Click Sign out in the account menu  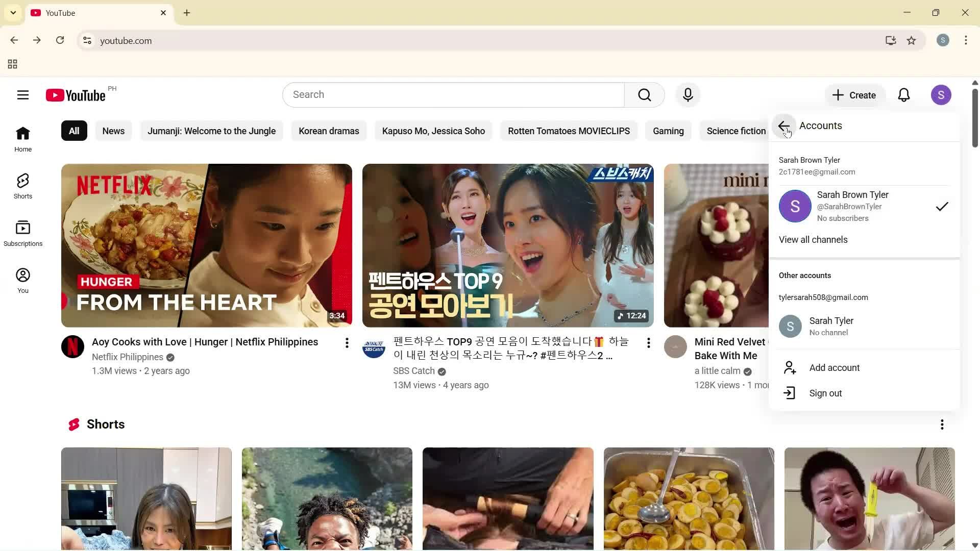(825, 393)
